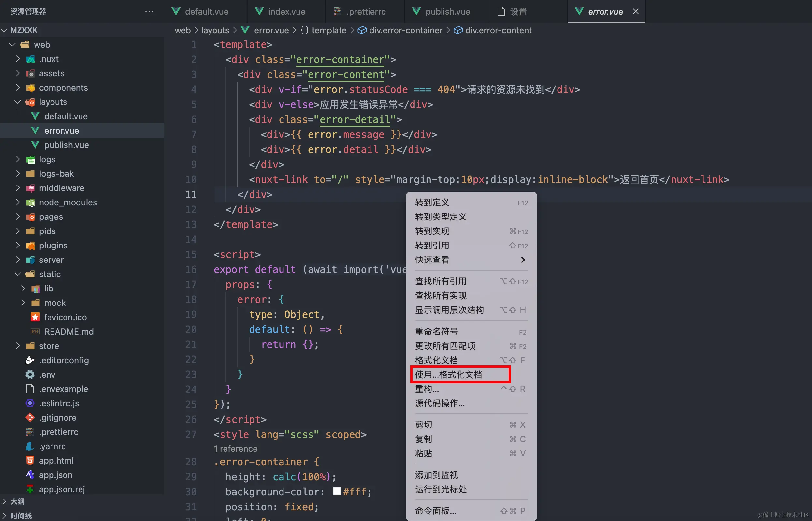The image size is (812, 521).
Task: Select 重构... in context menu
Action: pyautogui.click(x=471, y=389)
